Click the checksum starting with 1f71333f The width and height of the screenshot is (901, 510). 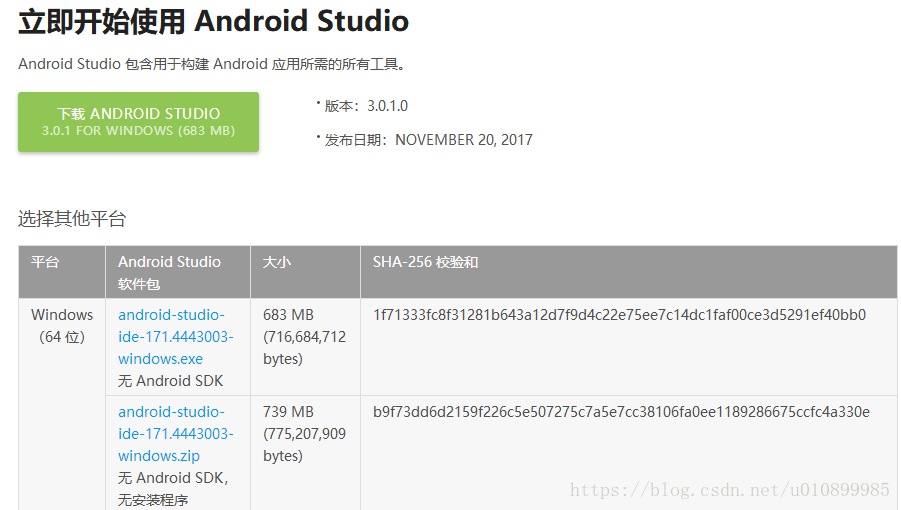click(619, 315)
